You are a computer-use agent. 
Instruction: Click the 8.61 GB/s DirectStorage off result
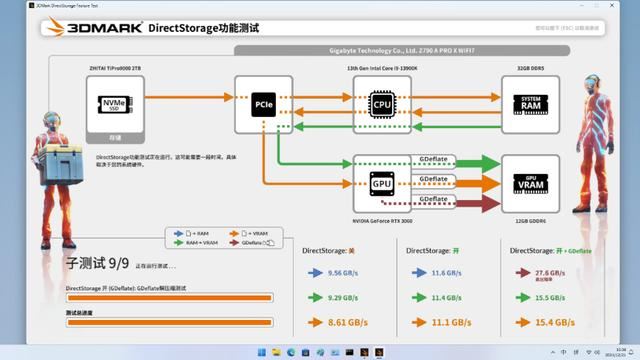click(x=348, y=322)
